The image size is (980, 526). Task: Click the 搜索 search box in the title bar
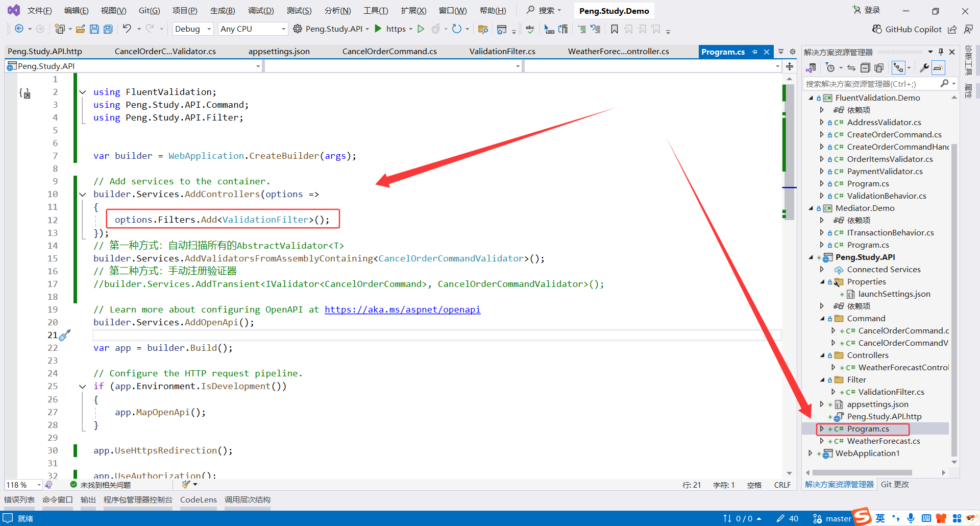tap(544, 10)
